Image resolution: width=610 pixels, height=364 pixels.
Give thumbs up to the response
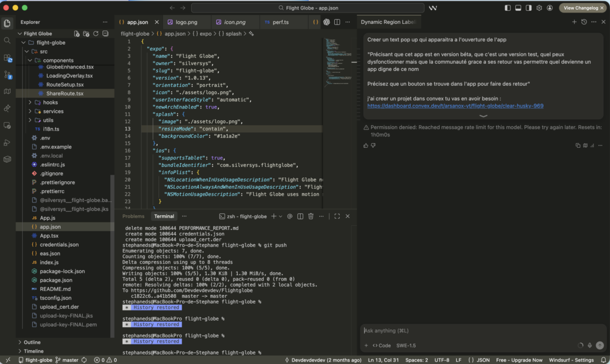(366, 145)
